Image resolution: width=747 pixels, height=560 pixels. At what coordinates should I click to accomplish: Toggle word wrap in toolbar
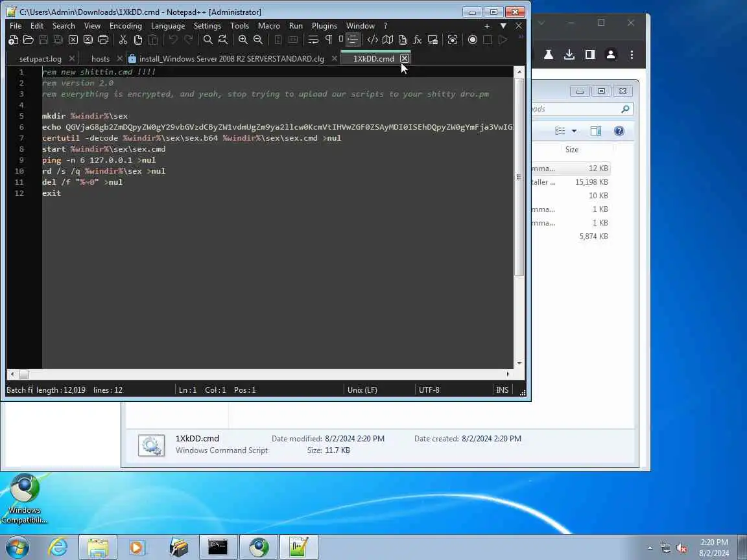pos(313,40)
